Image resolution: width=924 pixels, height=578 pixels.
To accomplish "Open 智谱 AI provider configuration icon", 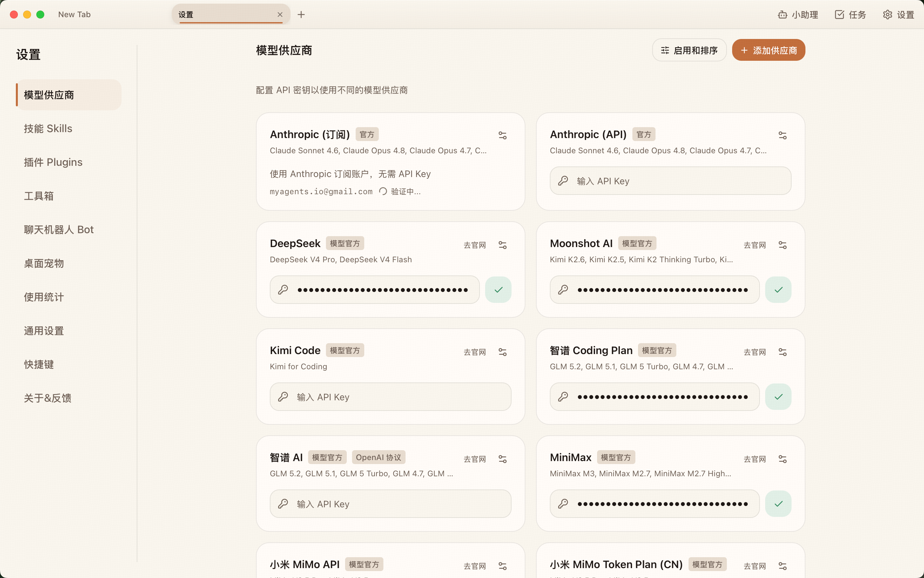I will click(503, 459).
